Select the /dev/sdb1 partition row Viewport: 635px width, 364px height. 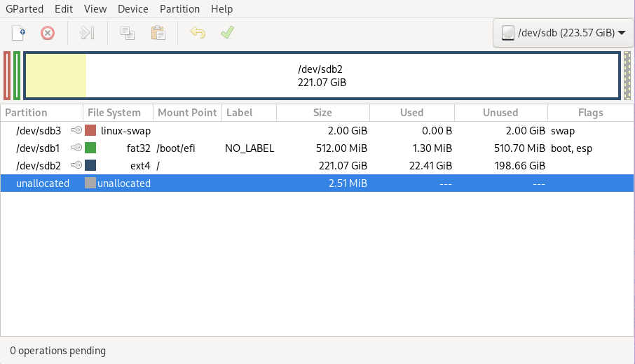(317, 148)
